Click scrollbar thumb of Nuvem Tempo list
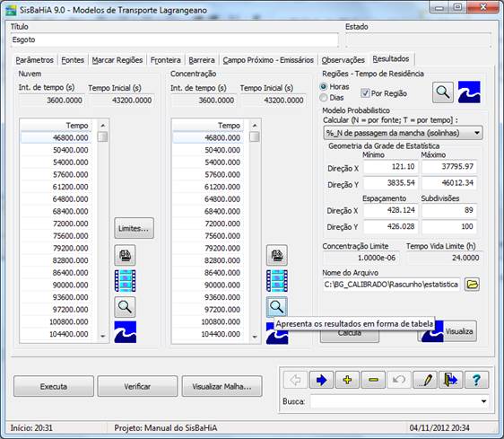The width and height of the screenshot is (504, 439). [x=103, y=136]
